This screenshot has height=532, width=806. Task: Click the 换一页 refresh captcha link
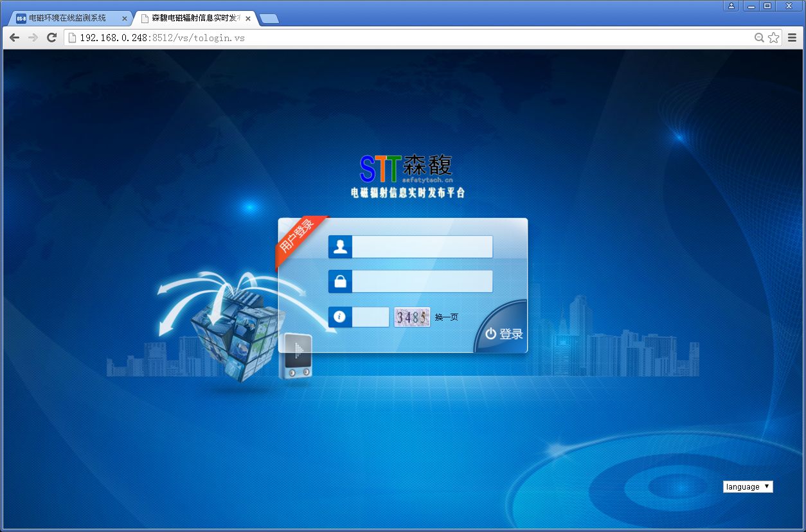coord(446,317)
